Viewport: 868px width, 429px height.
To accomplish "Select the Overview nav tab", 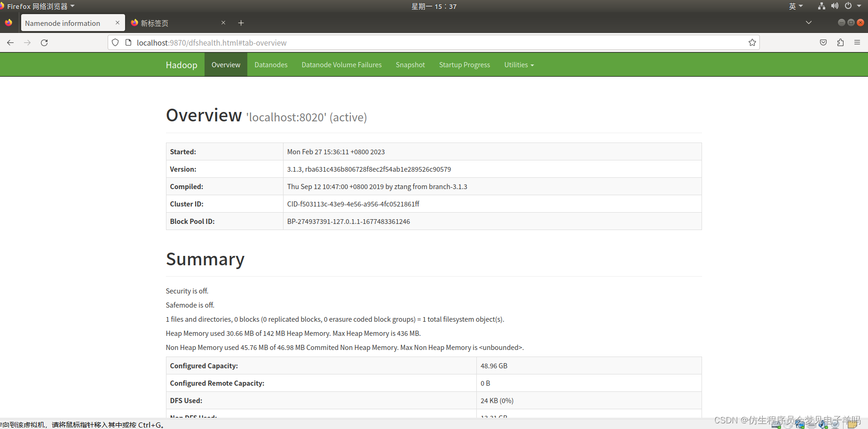I will click(226, 64).
